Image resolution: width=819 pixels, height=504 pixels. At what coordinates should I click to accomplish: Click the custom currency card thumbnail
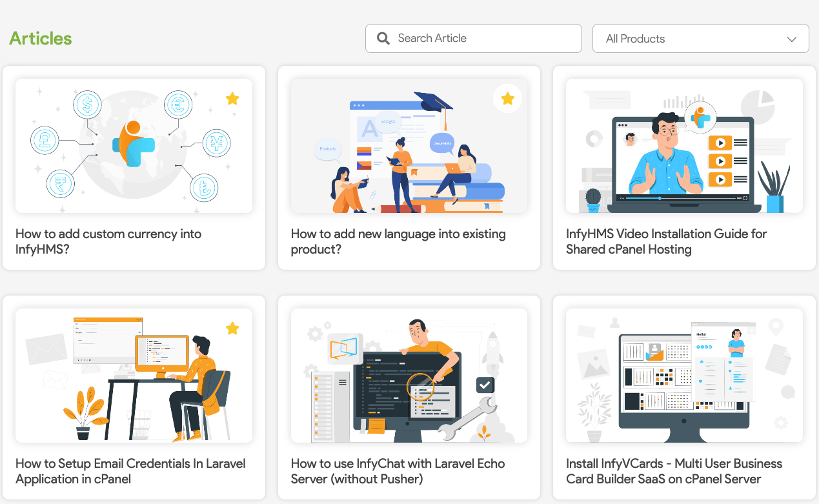pyautogui.click(x=134, y=146)
